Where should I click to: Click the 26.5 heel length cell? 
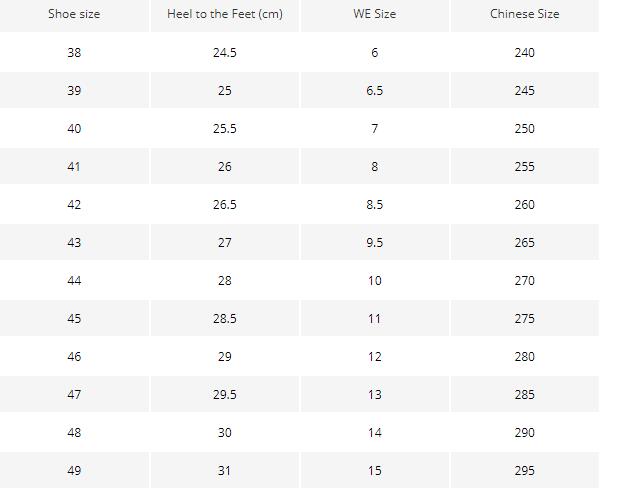225,204
